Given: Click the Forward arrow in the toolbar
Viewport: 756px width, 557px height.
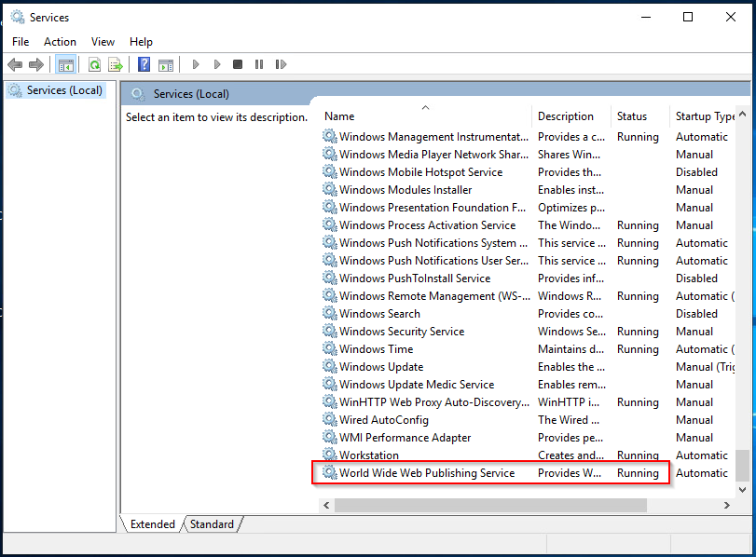Looking at the screenshot, I should (x=36, y=64).
